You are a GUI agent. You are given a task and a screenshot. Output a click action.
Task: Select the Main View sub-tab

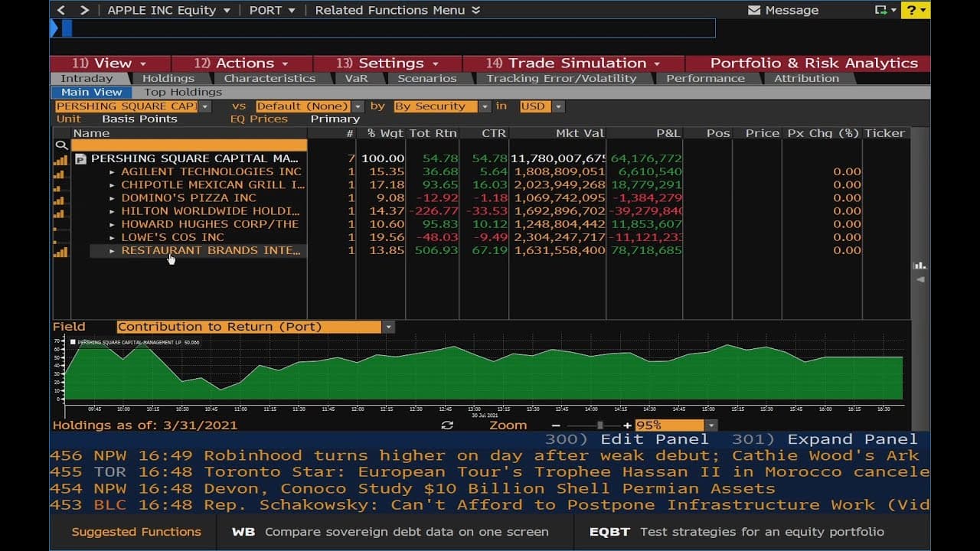91,92
